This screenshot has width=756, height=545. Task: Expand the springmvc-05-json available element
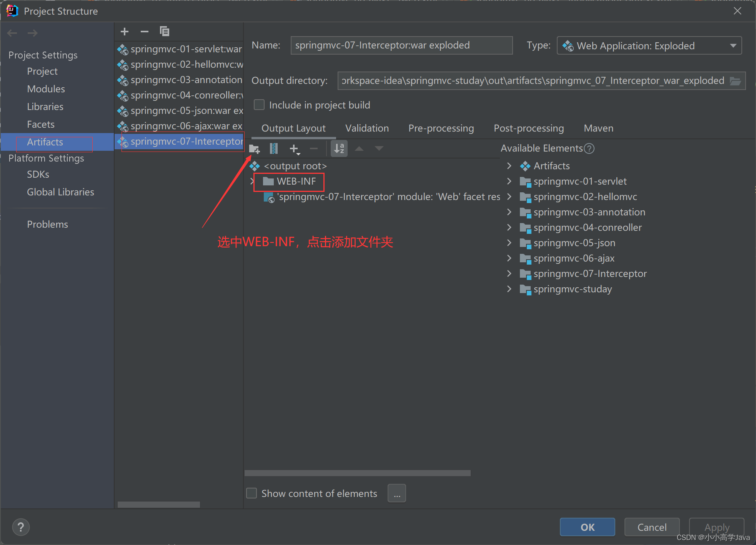pos(509,243)
